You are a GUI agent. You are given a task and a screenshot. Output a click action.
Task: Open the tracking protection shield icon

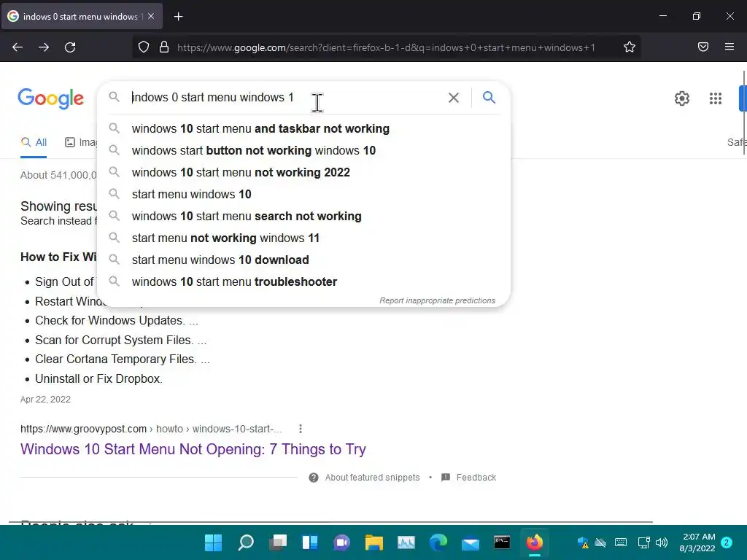(144, 47)
